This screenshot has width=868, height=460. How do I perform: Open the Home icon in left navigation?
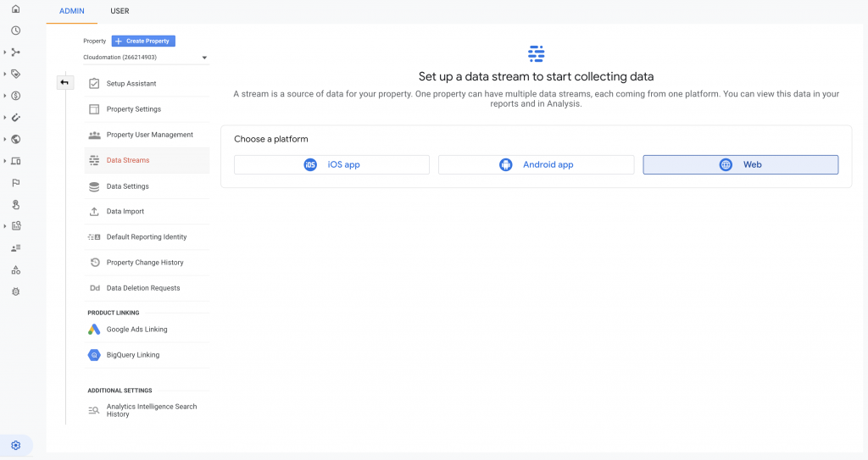point(15,8)
